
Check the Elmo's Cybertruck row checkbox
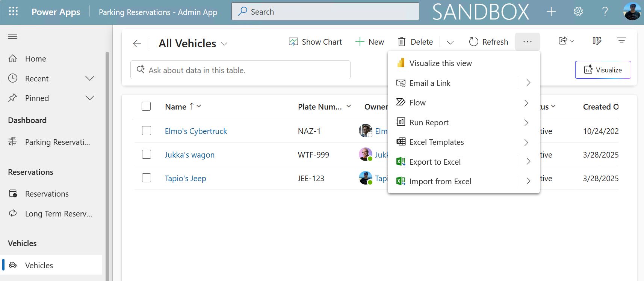147,131
